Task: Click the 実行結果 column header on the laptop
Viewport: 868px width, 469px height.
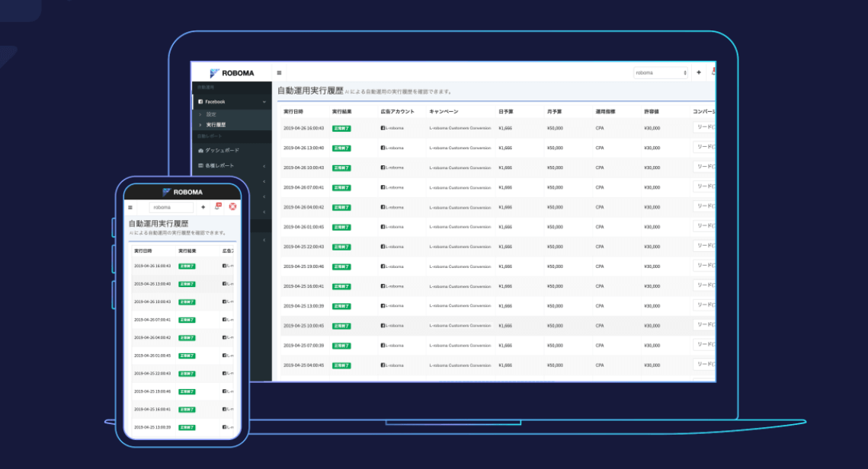Action: point(341,112)
